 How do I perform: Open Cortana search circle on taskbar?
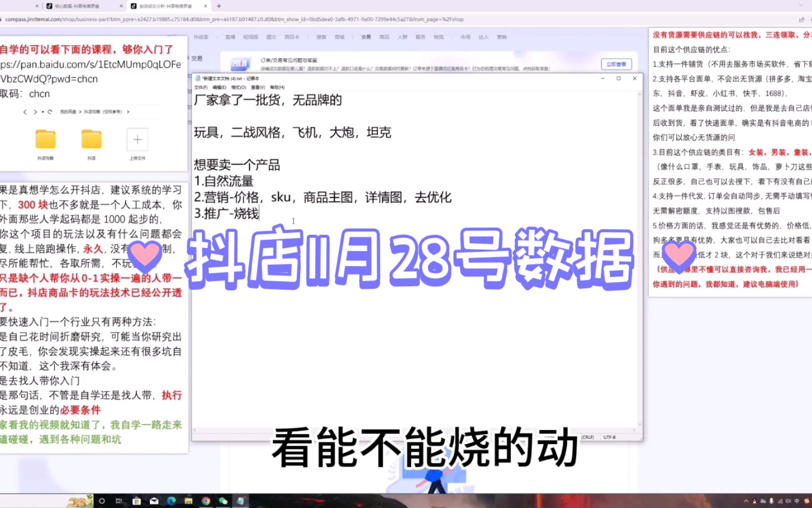coord(101,501)
